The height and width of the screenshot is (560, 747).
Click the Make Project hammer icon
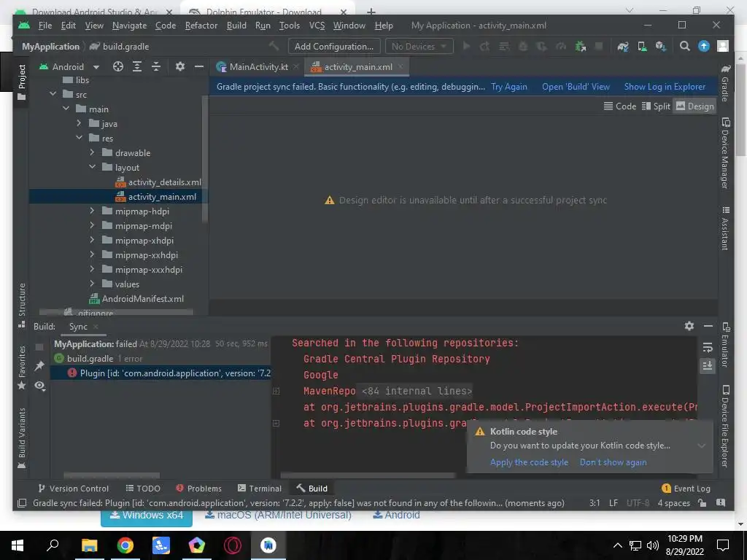[274, 46]
